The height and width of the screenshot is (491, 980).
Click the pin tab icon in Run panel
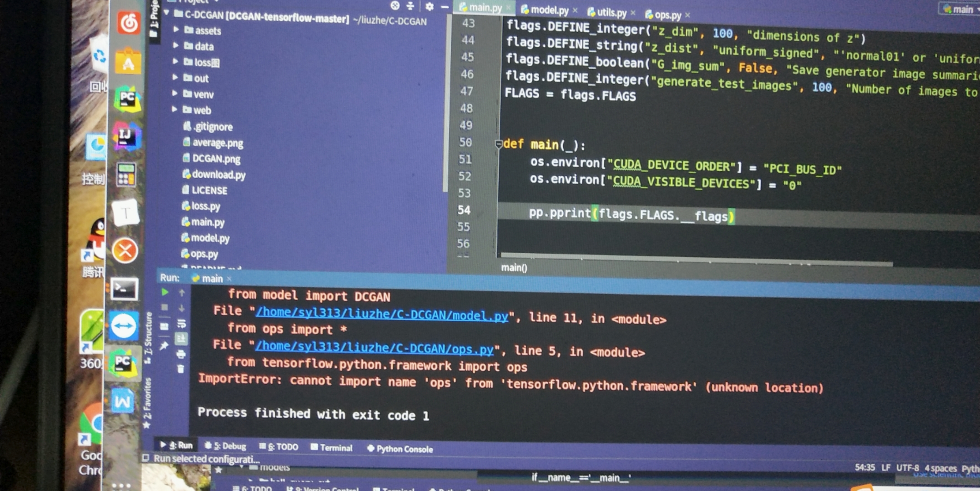coord(164,346)
